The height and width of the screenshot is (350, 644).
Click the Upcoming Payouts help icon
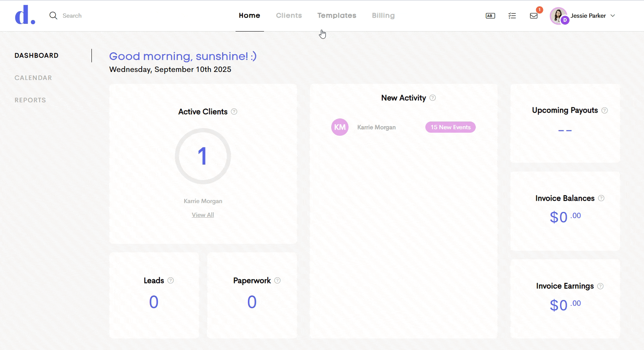(604, 110)
